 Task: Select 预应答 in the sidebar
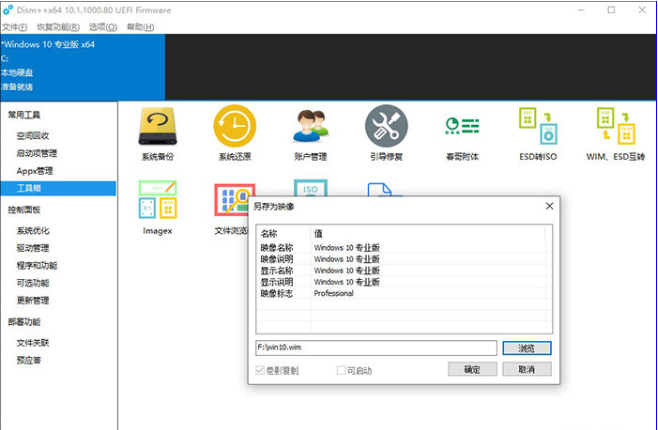coord(29,360)
